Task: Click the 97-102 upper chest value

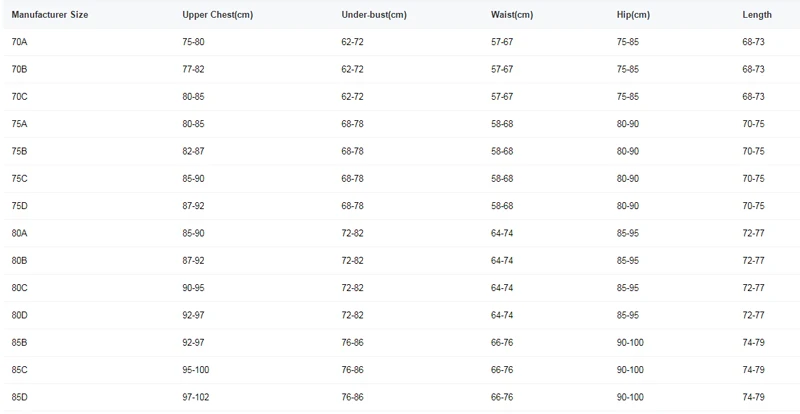Action: (196, 397)
